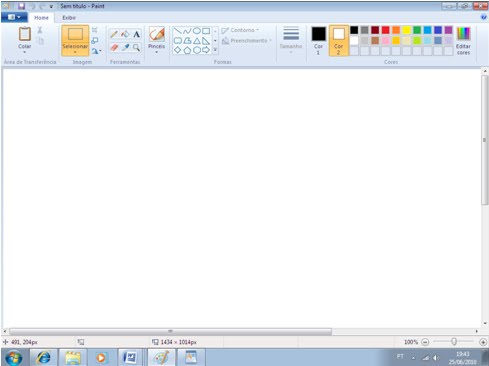This screenshot has height=366, width=489.
Task: Expand the Formas gallery more arrow
Action: pos(215,50)
